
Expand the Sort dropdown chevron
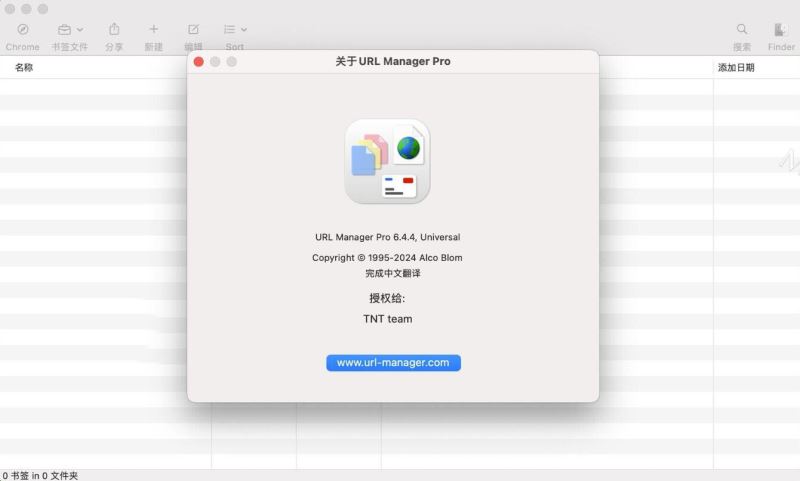(x=244, y=30)
